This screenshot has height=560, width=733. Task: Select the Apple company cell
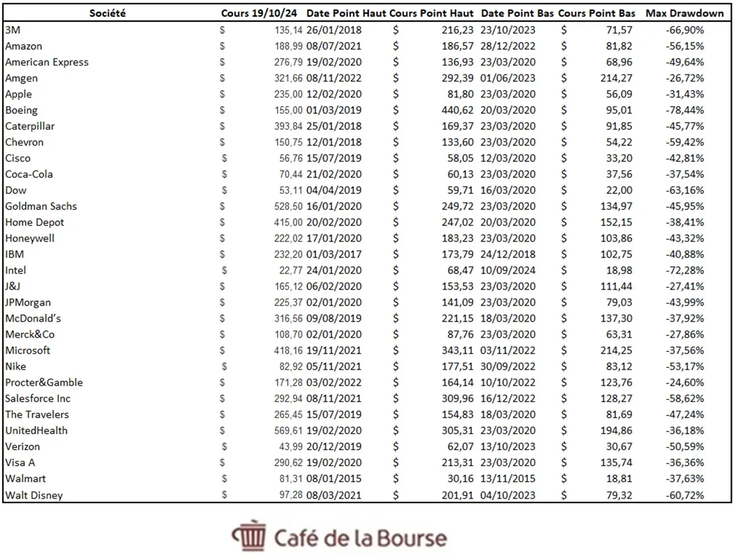18,94
